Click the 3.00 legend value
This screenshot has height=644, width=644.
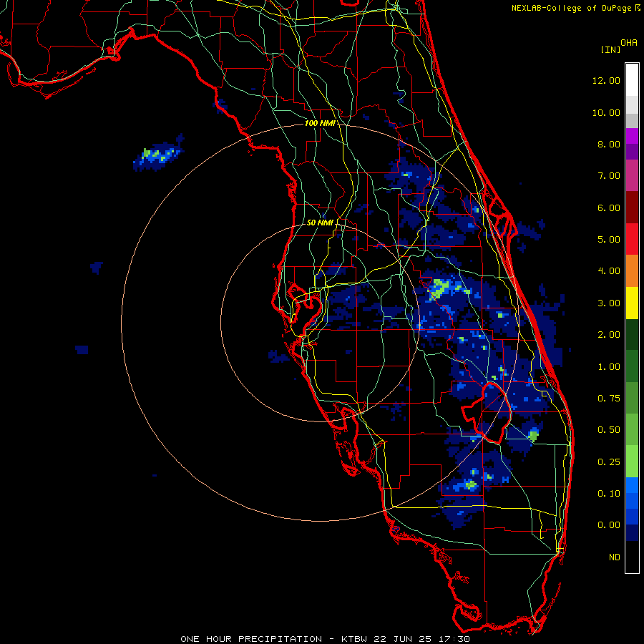pos(609,303)
